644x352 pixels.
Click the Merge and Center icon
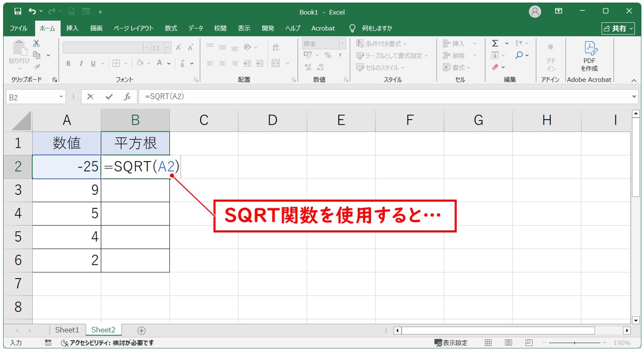(x=275, y=63)
